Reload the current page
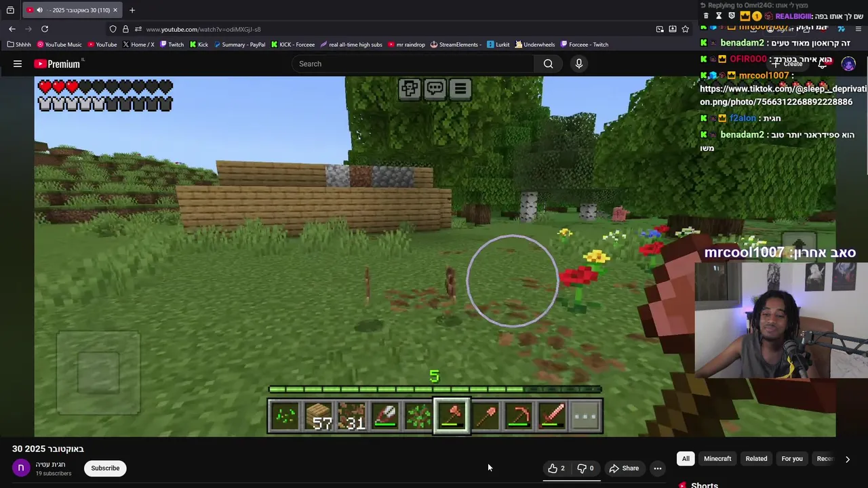868x488 pixels. coord(45,29)
